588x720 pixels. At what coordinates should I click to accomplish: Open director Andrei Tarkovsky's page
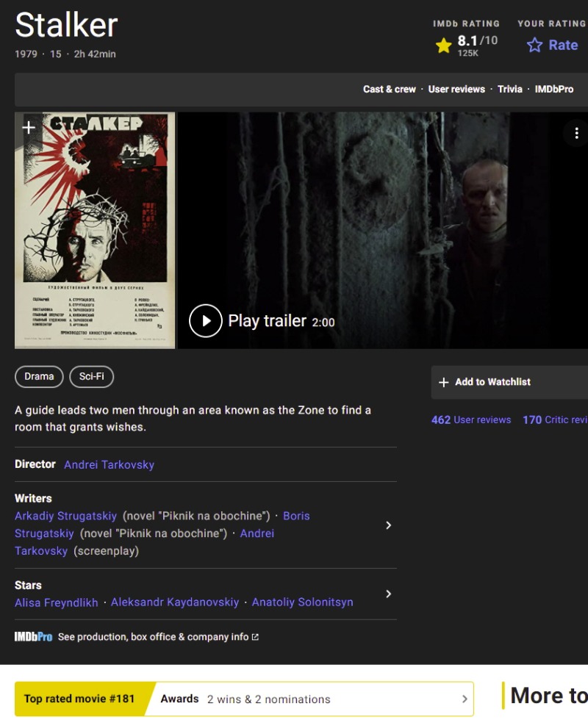pyautogui.click(x=109, y=464)
